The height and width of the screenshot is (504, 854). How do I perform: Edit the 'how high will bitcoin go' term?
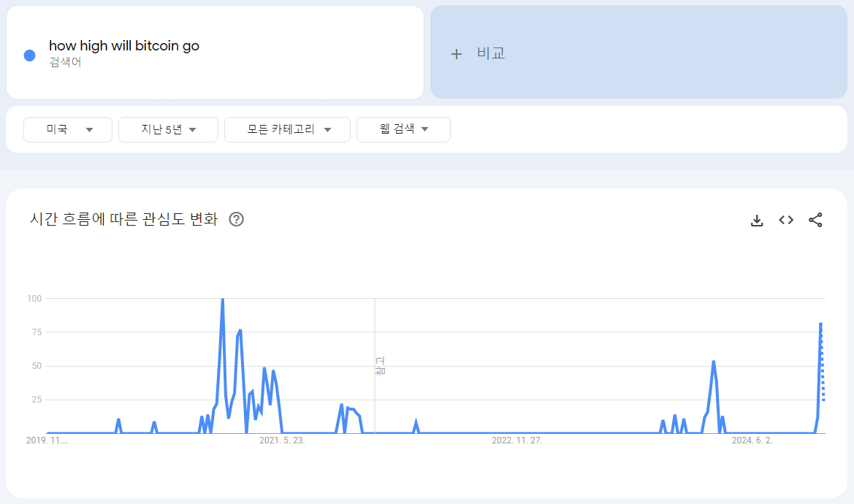coord(124,46)
